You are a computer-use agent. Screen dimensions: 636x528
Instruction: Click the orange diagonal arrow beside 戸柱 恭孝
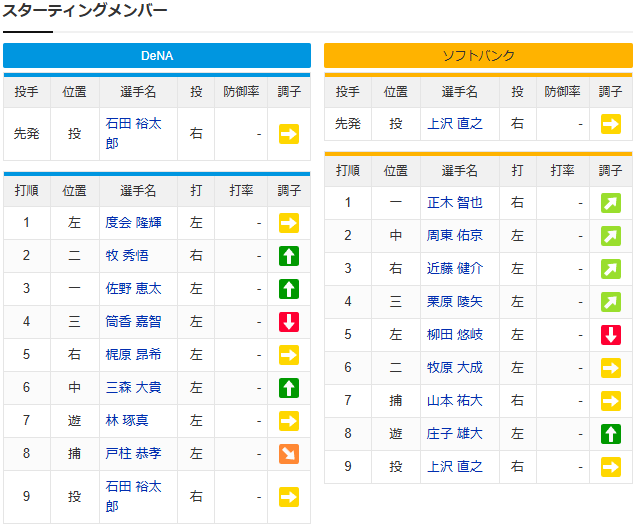pos(289,454)
